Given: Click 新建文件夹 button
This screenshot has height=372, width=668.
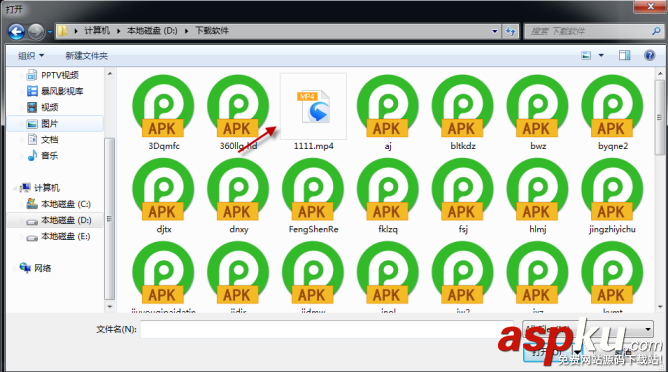Looking at the screenshot, I should point(86,56).
